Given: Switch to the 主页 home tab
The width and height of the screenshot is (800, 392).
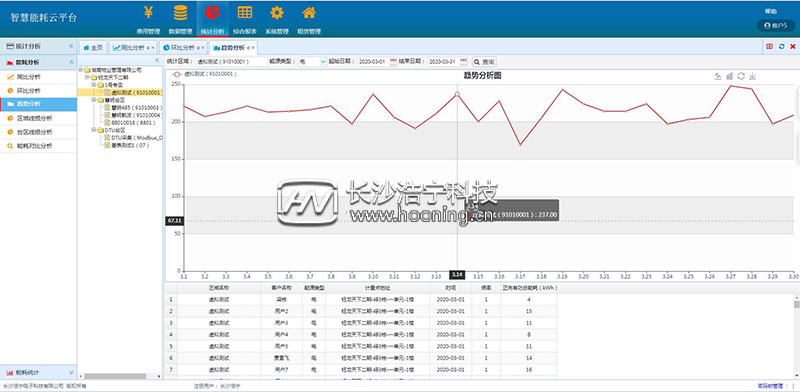Looking at the screenshot, I should point(93,47).
